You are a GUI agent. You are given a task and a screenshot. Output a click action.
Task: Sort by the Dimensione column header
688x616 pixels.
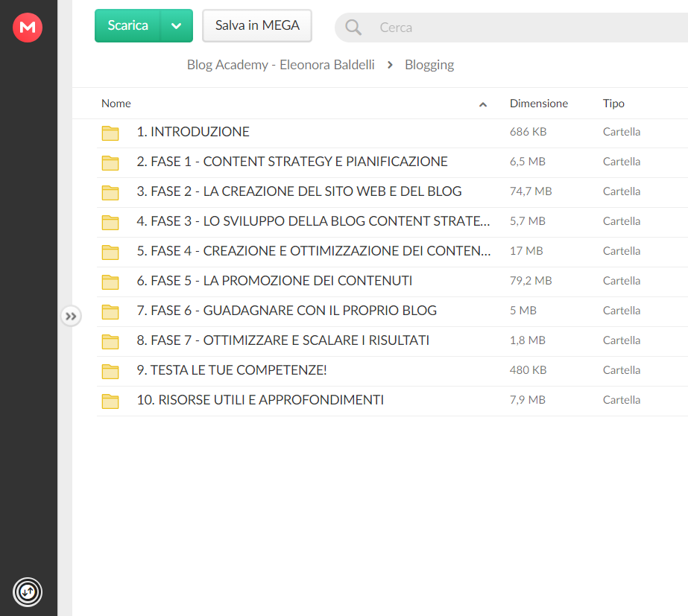538,104
